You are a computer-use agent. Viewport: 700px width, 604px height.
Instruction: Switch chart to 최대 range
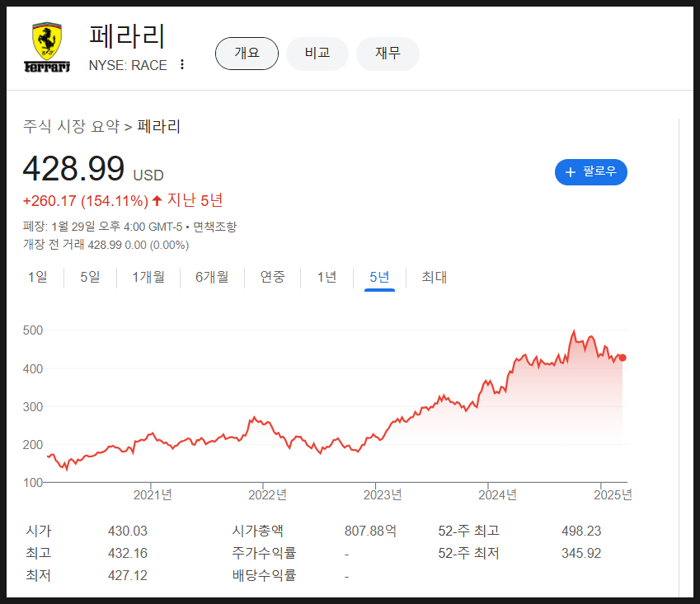[435, 277]
